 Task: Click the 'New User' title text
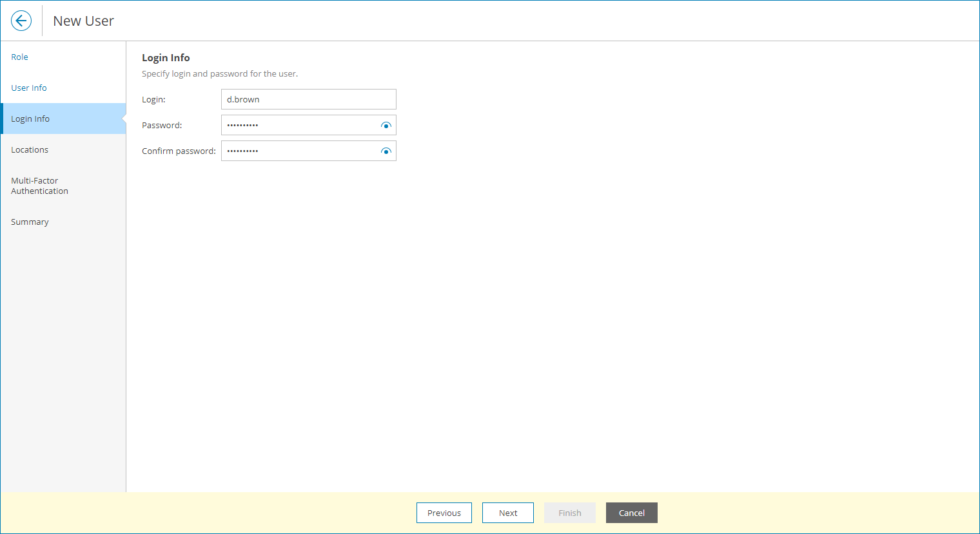83,21
